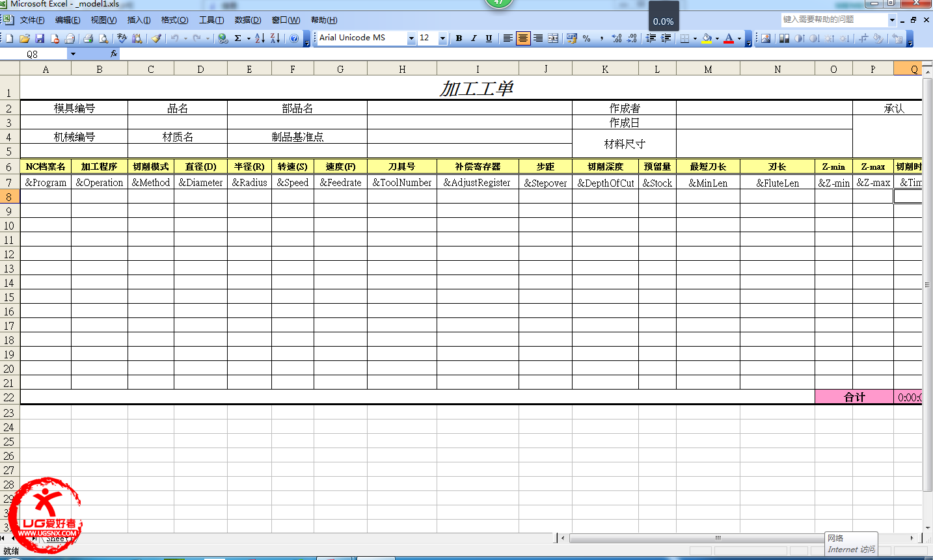Click the 加工工单 title cell
This screenshot has width=933, height=560.
pos(476,88)
